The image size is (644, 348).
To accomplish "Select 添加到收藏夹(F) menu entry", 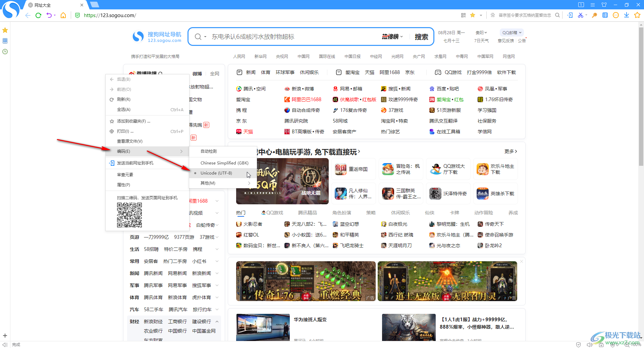I will 147,121.
